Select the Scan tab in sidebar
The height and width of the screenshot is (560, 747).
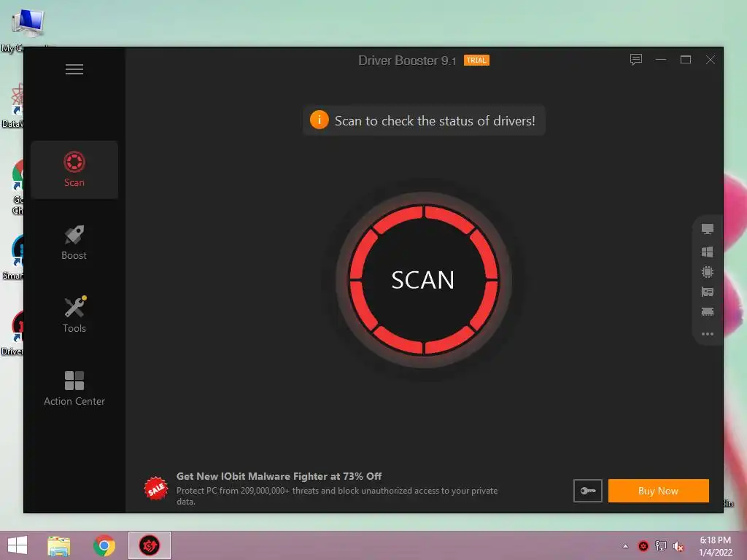point(74,169)
